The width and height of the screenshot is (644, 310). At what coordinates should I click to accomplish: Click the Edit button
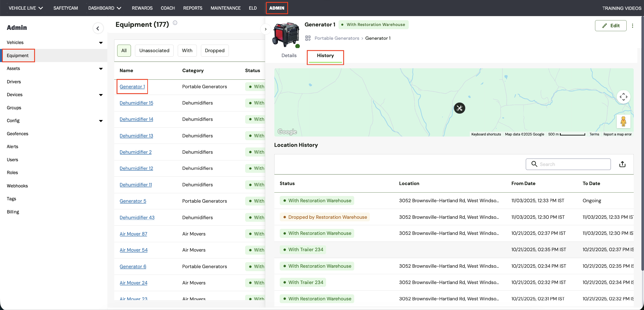(610, 26)
